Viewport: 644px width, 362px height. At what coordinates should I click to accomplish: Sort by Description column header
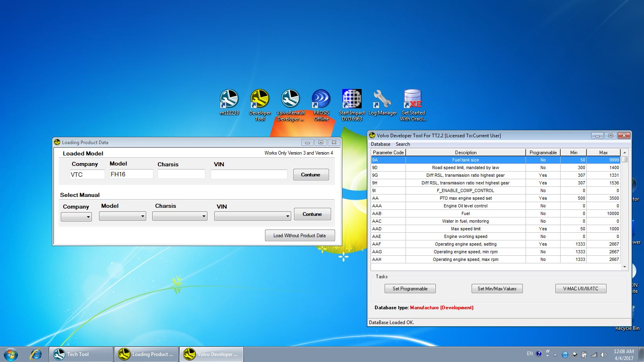coord(466,153)
